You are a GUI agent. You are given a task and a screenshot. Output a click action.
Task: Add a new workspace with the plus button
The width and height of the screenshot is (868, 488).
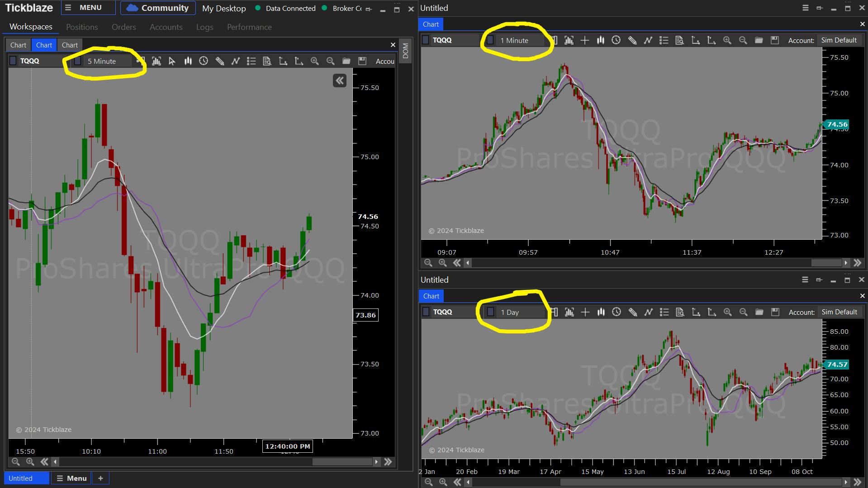tap(100, 478)
